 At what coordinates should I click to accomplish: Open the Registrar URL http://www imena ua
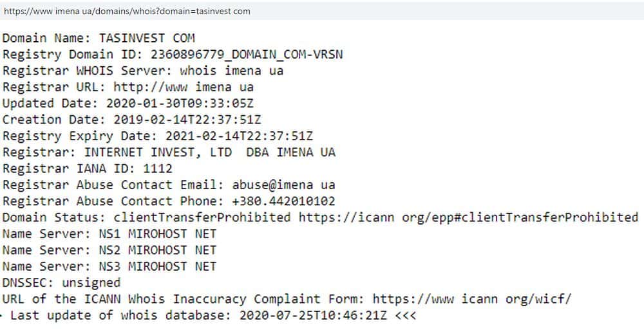[x=184, y=87]
